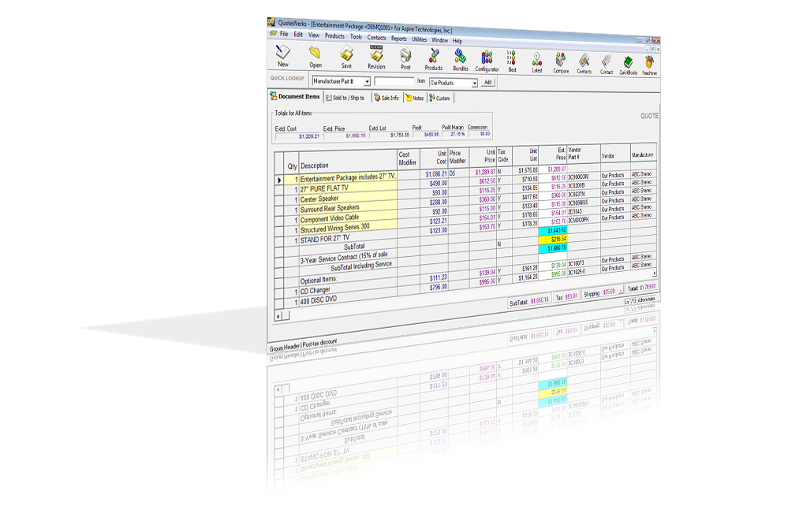Open the Reports menu
The height and width of the screenshot is (532, 799).
click(399, 38)
